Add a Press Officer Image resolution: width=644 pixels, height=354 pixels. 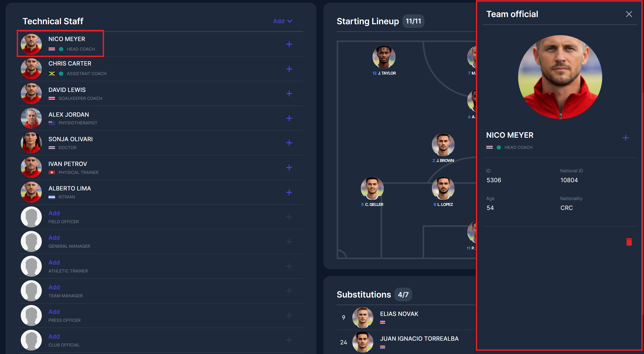coord(54,312)
